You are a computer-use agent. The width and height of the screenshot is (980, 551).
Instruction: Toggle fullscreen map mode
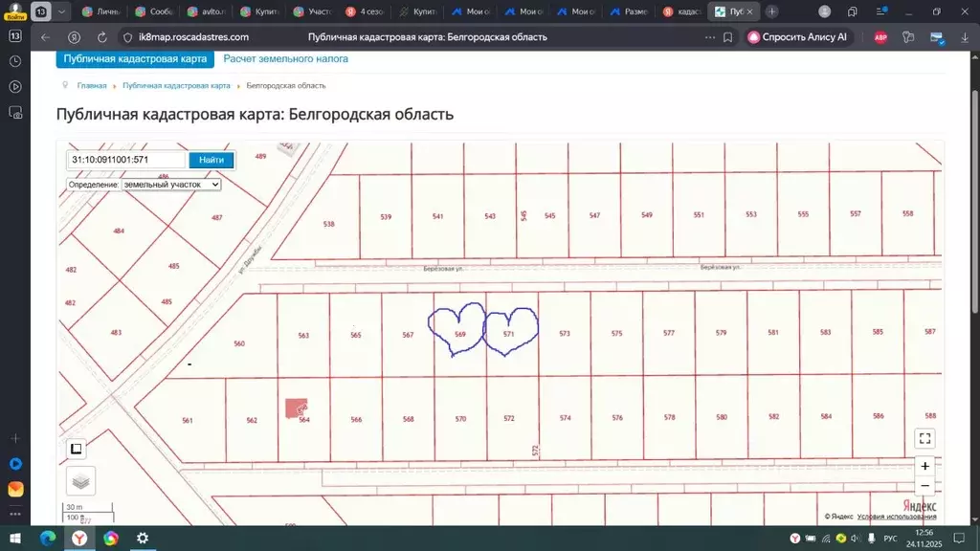click(x=924, y=438)
